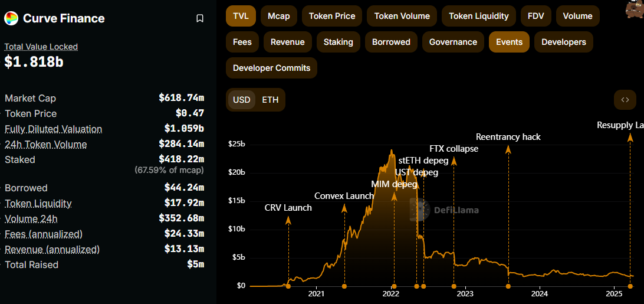Click the Curve Finance logo icon
The image size is (644, 304).
point(11,18)
